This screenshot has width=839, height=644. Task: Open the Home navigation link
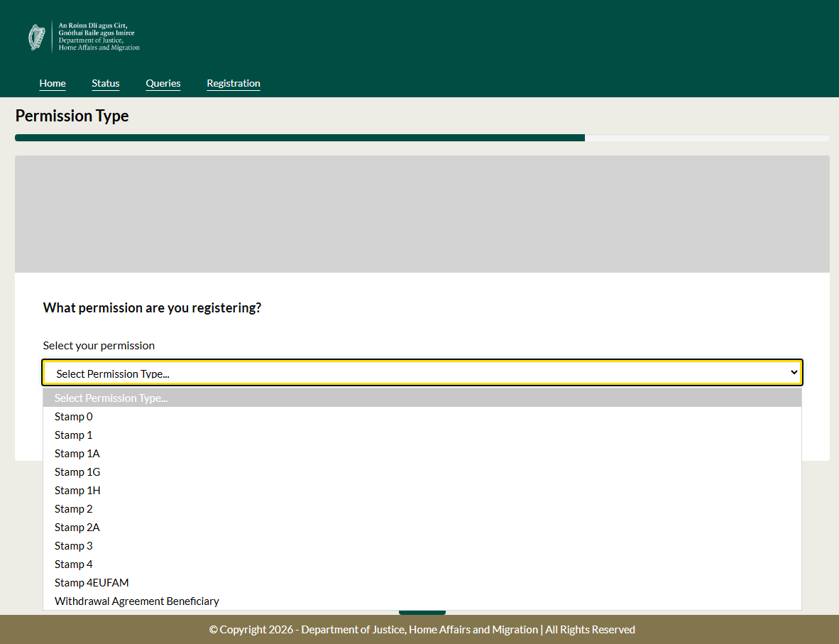pyautogui.click(x=53, y=83)
